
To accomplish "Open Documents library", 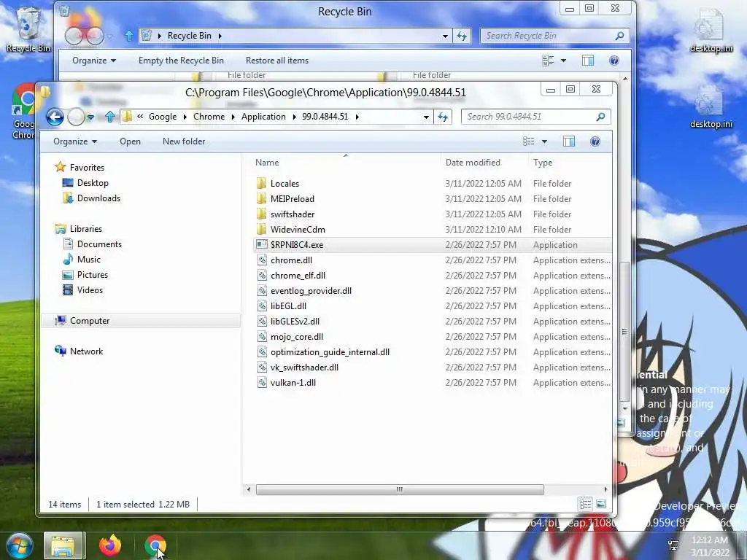I will (x=99, y=244).
